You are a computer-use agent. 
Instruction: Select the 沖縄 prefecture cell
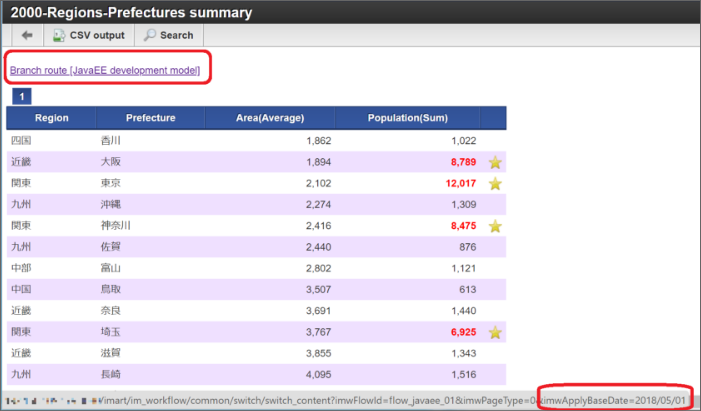pos(112,205)
